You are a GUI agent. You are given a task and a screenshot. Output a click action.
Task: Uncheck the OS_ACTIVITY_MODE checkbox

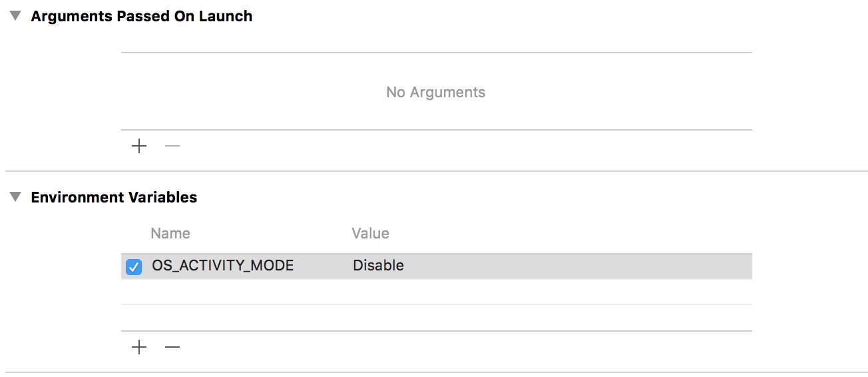[134, 267]
